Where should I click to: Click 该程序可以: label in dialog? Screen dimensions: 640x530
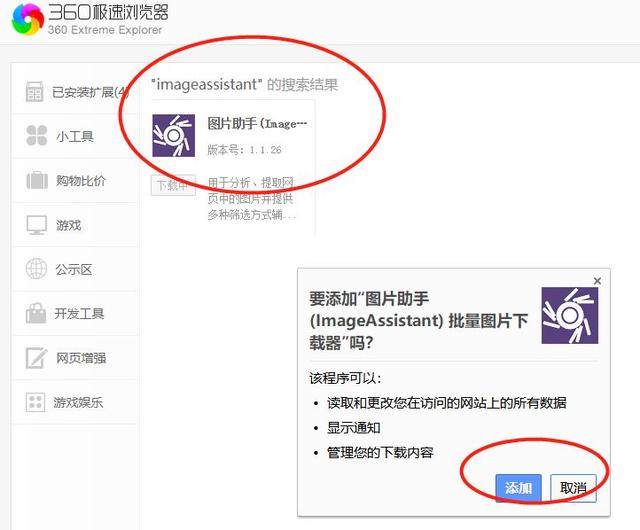click(345, 378)
